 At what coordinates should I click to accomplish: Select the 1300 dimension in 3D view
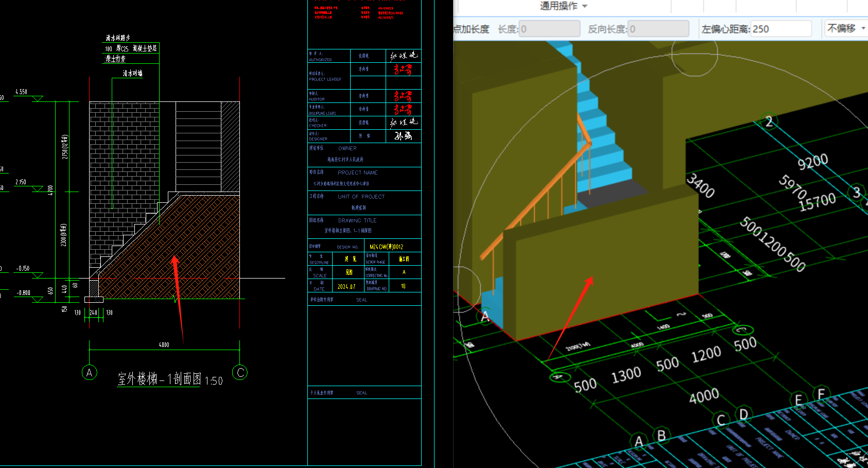tap(626, 375)
